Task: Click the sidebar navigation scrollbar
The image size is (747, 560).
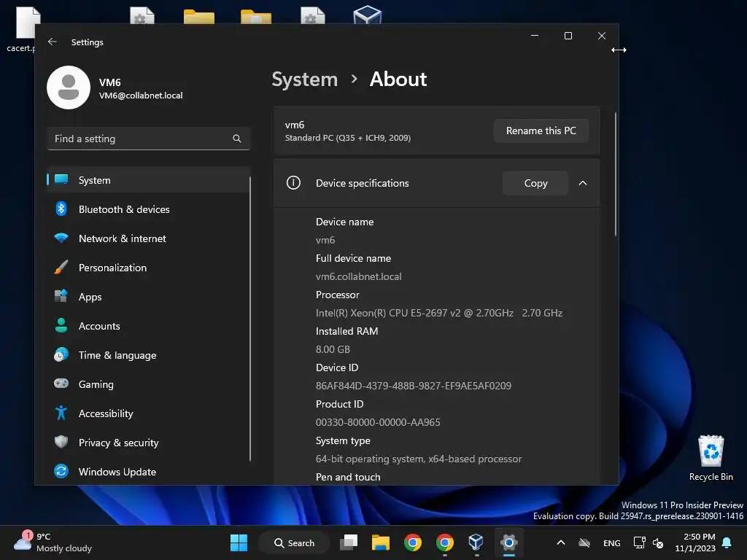Action: [250, 319]
